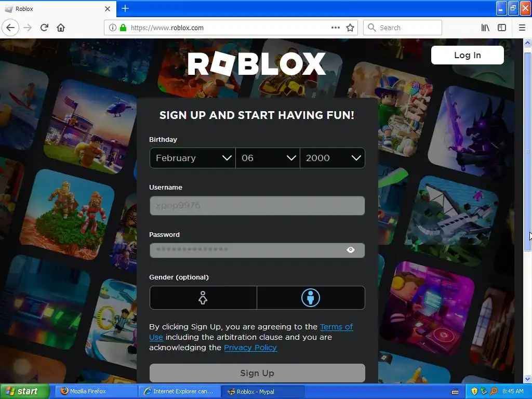Open the Windows start menu

(x=24, y=391)
